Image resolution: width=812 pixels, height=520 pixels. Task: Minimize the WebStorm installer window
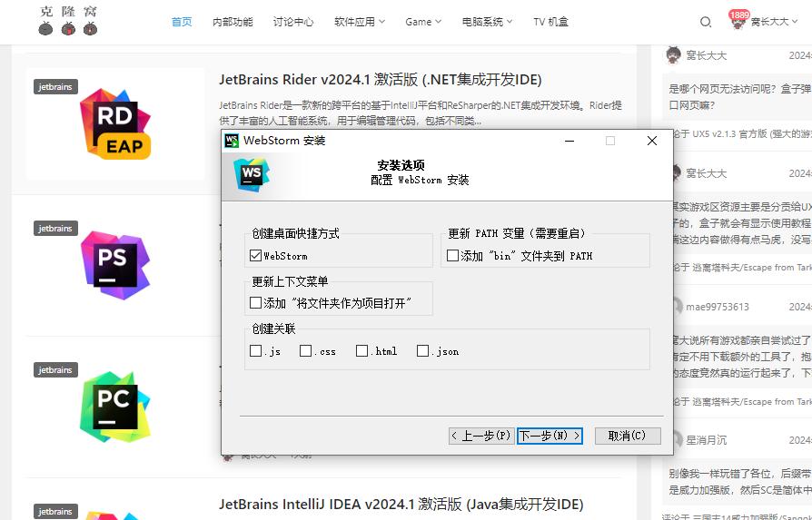569,141
